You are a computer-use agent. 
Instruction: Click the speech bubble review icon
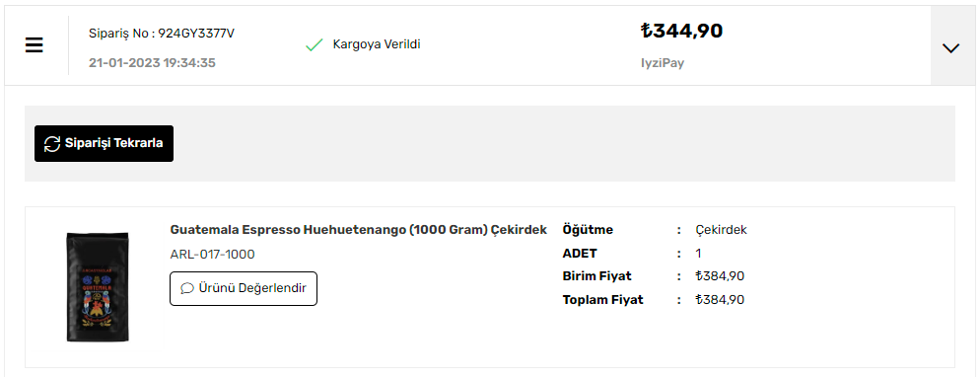pyautogui.click(x=187, y=288)
